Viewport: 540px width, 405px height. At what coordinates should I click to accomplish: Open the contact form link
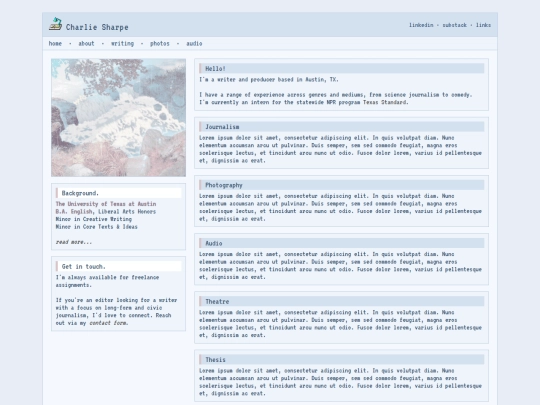(x=108, y=323)
